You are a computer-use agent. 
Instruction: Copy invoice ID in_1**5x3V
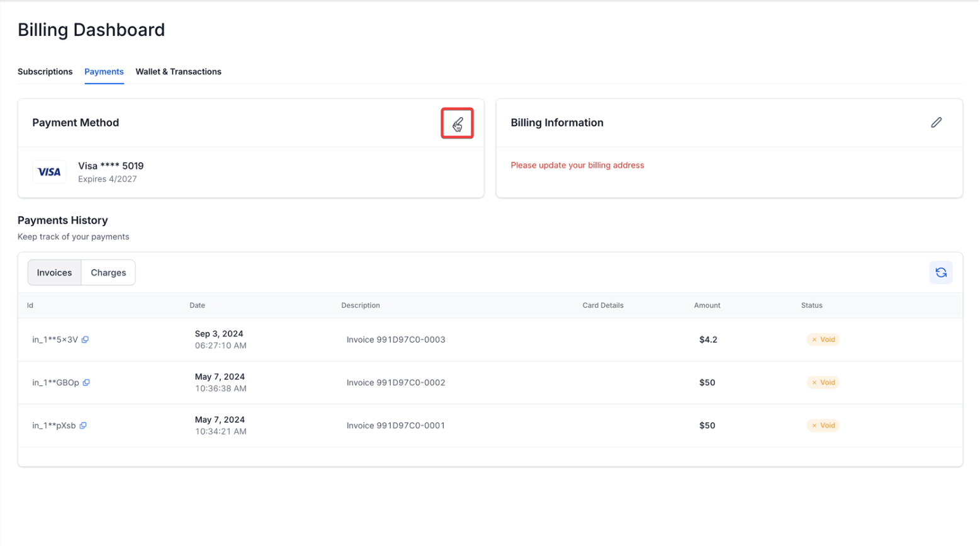click(x=86, y=339)
